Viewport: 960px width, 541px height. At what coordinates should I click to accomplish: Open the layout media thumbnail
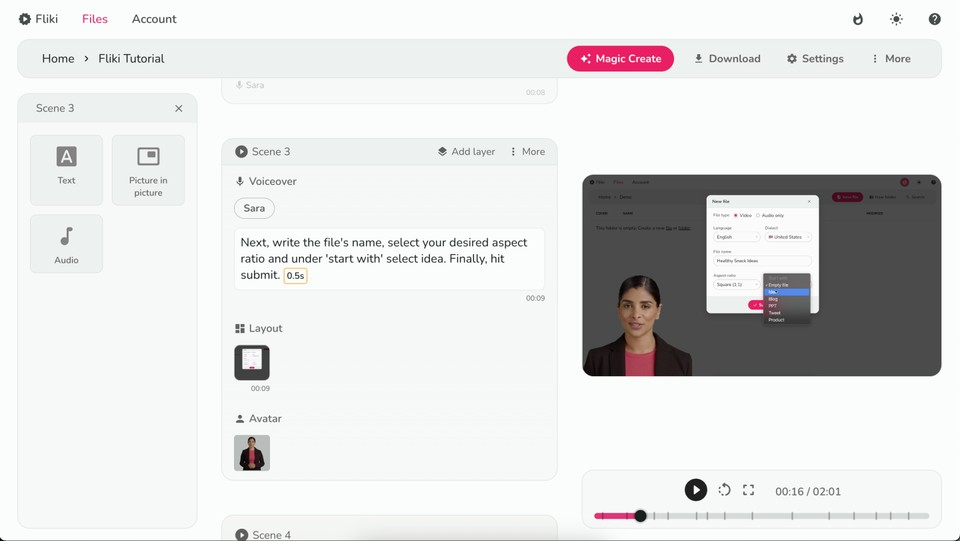[252, 363]
